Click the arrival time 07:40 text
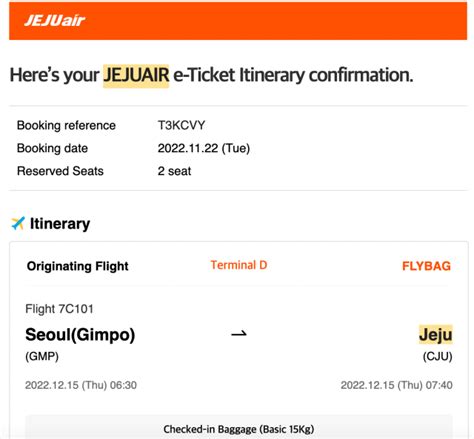 [439, 385]
